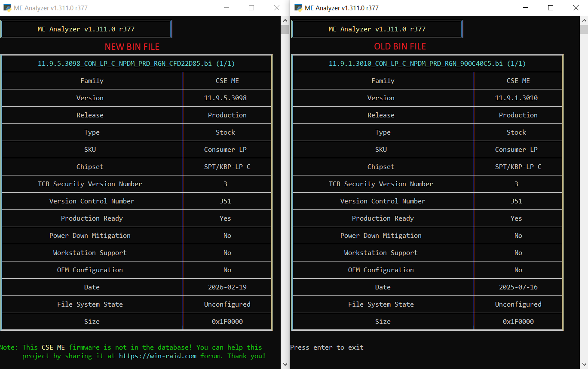Click the ME Analyzer icon in the OLD BIN FILE window title bar
Screen dimensions: 588x369
298,8
